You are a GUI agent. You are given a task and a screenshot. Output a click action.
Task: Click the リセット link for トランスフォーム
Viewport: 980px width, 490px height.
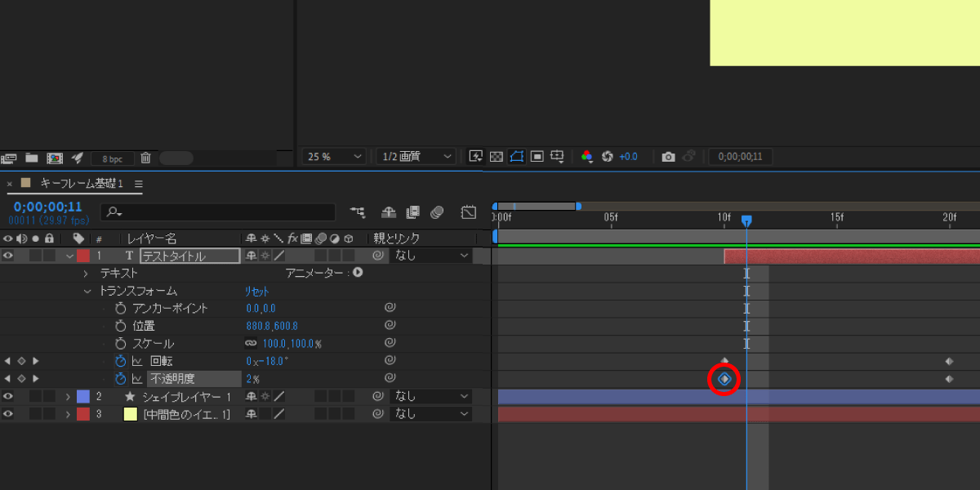(257, 291)
